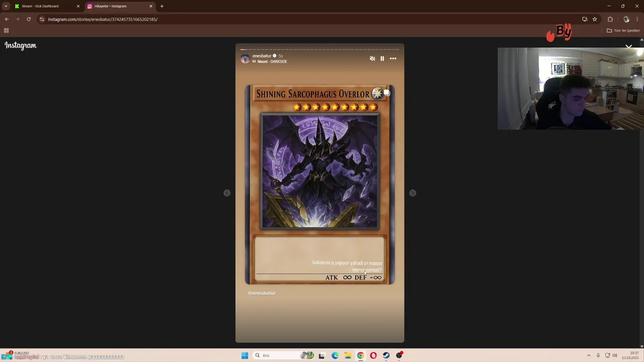Viewport: 644px width, 362px height.
Task: Open a new browser tab
Action: pyautogui.click(x=162, y=6)
